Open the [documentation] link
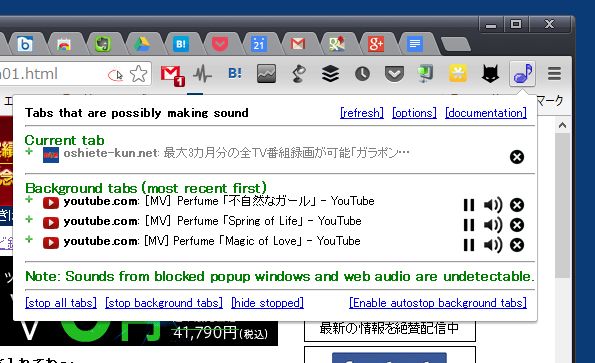Screen dimensions: 595x363 coord(486,113)
